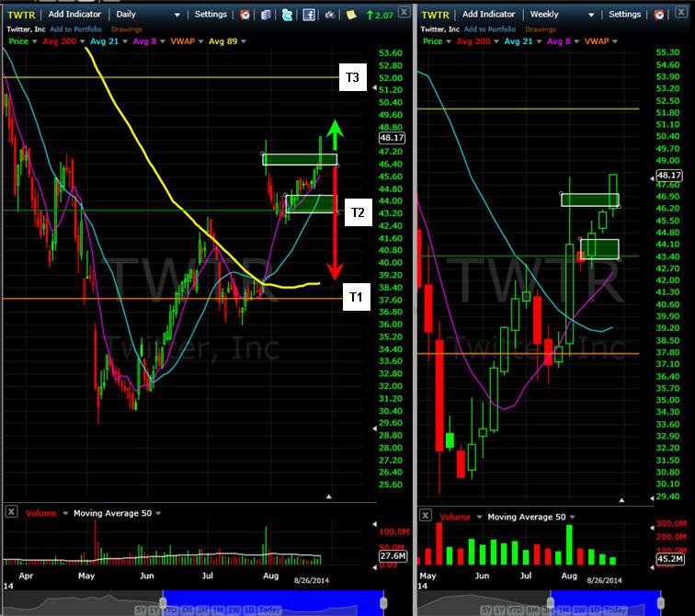The width and height of the screenshot is (695, 616).
Task: Open the weekly VWAP indicator dropdown arrow
Action: tap(615, 41)
